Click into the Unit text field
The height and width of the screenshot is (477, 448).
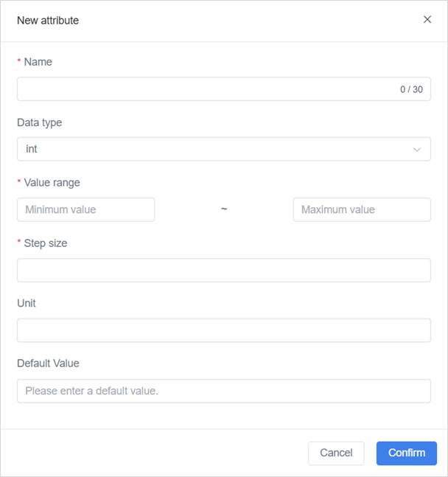[x=223, y=330]
